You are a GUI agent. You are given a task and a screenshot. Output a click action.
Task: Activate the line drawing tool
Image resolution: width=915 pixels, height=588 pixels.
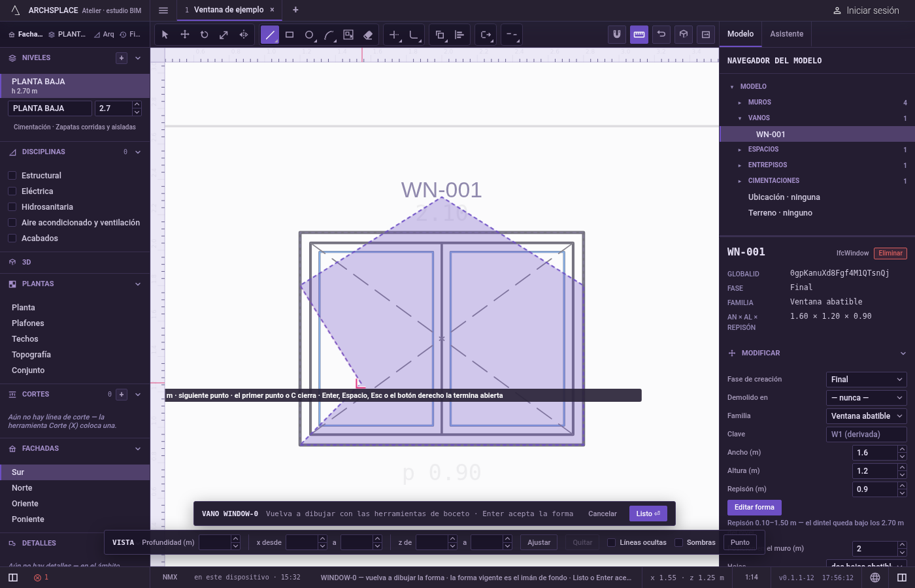pos(270,35)
